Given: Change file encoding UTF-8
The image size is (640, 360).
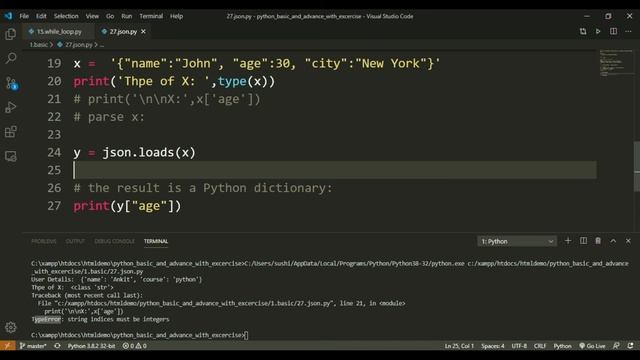Looking at the screenshot, I should (x=519, y=346).
